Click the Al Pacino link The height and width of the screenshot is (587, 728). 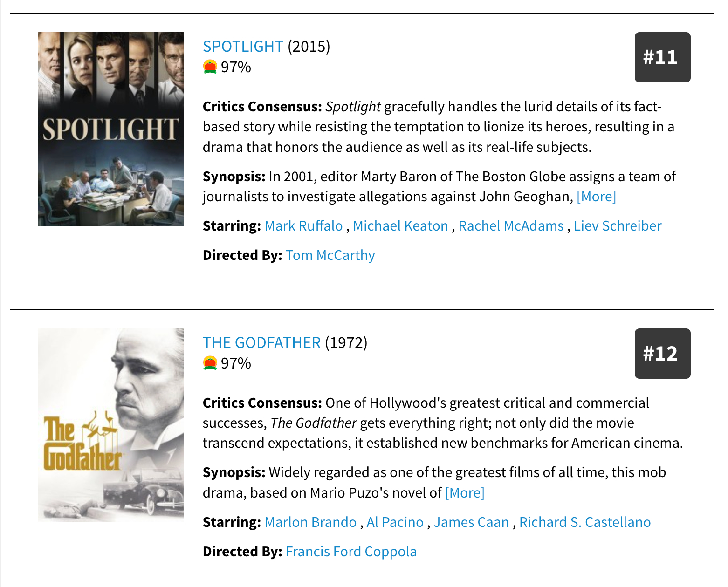(395, 522)
